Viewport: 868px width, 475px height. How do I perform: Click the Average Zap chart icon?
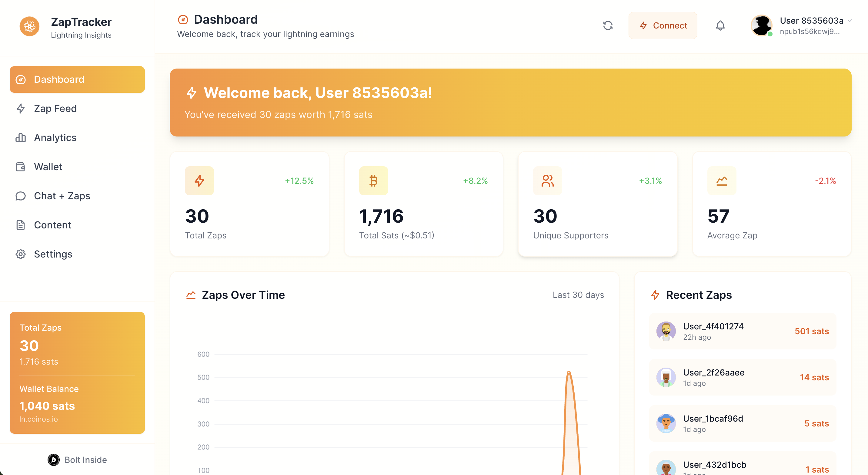[721, 181]
